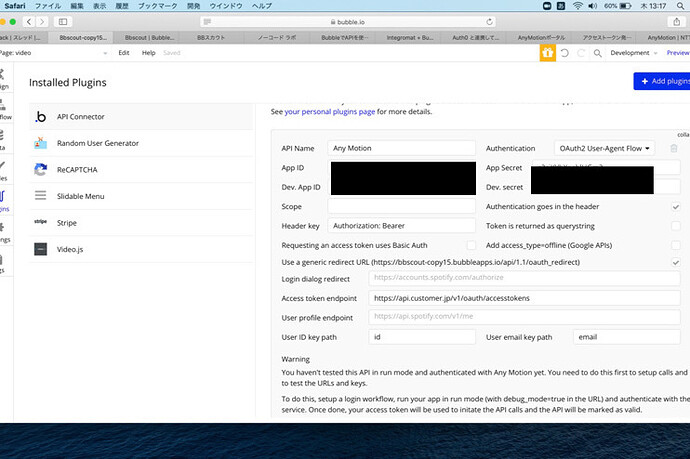Screen dimensions: 690x459
Task: Open the gift box icon in Bubble toolbar
Action: click(547, 53)
